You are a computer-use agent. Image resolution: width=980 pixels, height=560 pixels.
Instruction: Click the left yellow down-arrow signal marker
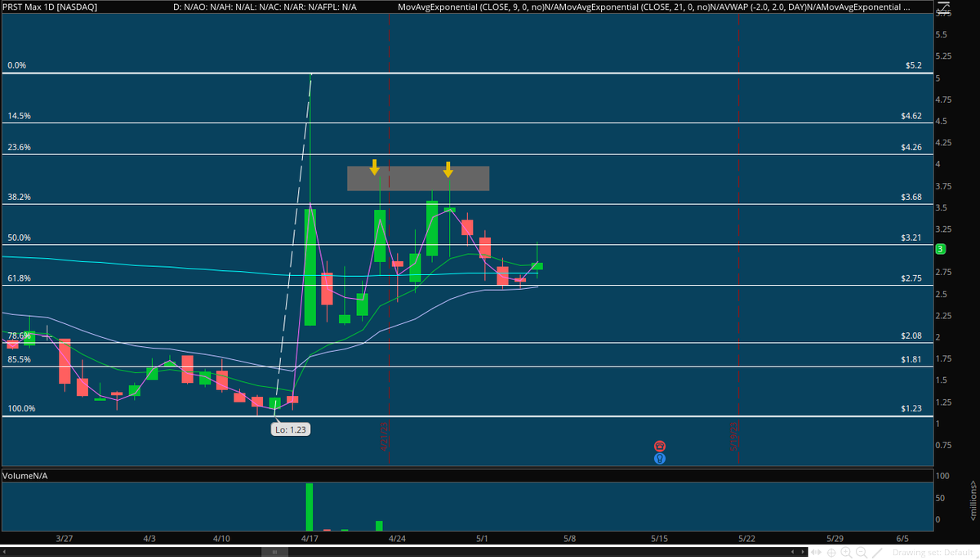(374, 169)
